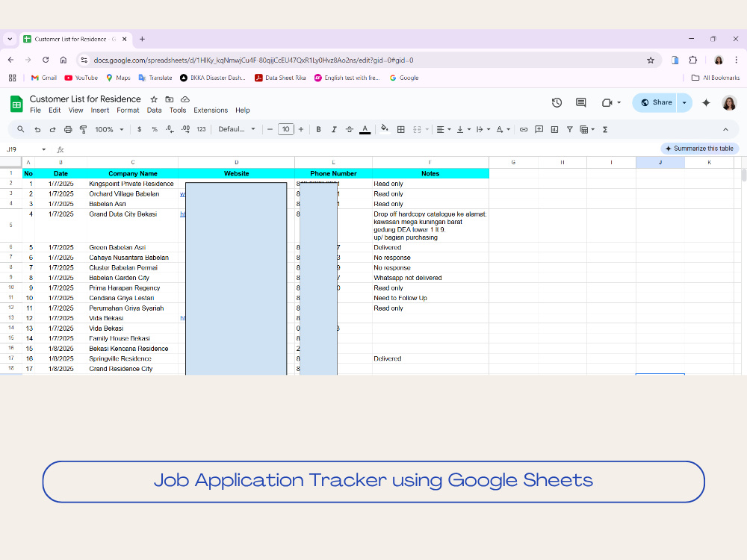Expand the name box dropdown arrow

(44, 149)
